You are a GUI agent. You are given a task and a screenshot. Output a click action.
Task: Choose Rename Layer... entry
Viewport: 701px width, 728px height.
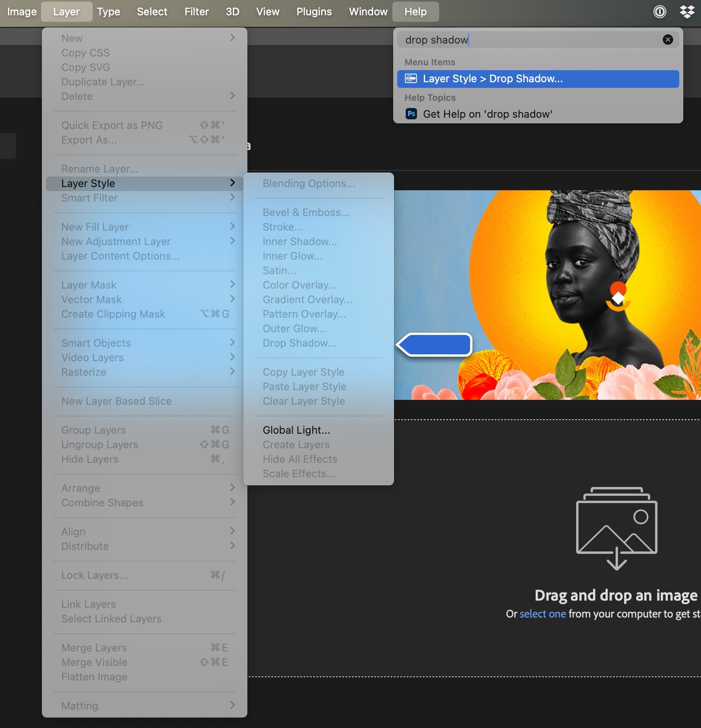[x=144, y=169]
